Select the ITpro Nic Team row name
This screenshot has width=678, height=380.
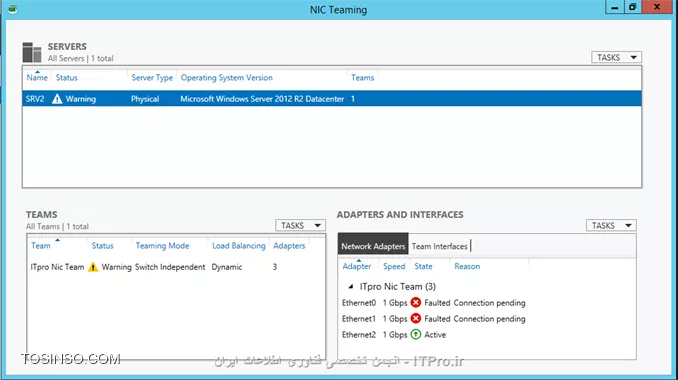pos(57,267)
